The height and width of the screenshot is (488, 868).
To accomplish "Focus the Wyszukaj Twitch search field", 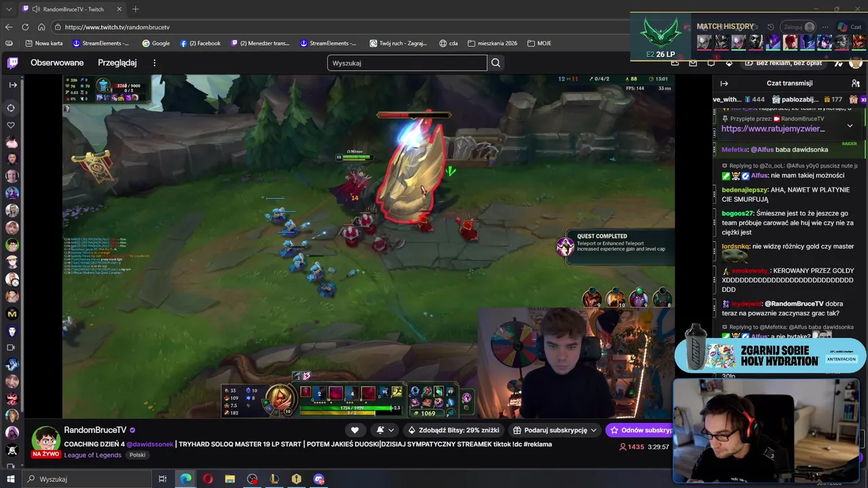I will coord(407,63).
